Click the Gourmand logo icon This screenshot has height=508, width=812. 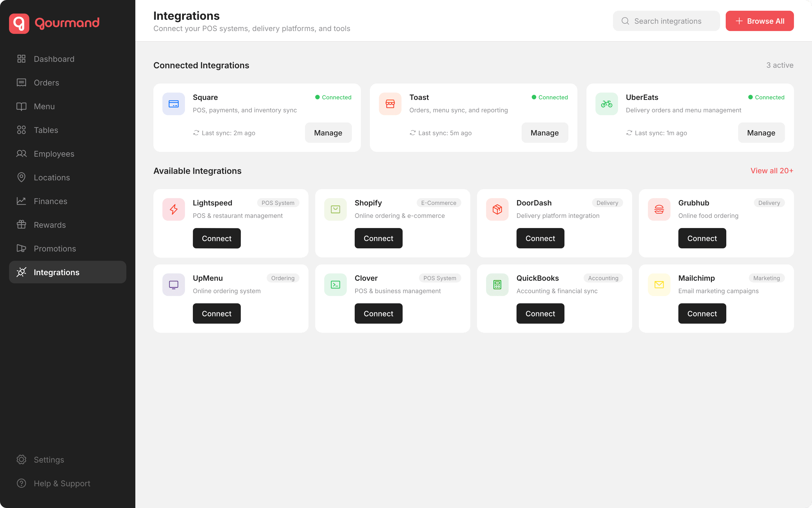pos(19,23)
